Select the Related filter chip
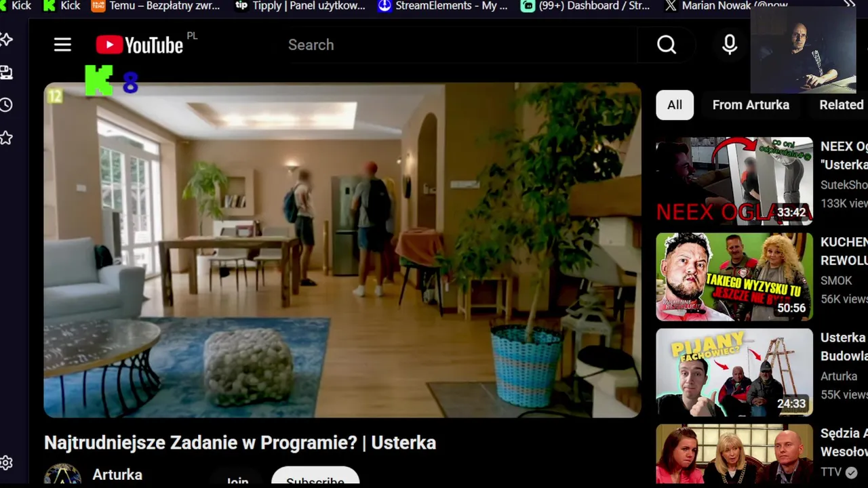 pos(841,105)
